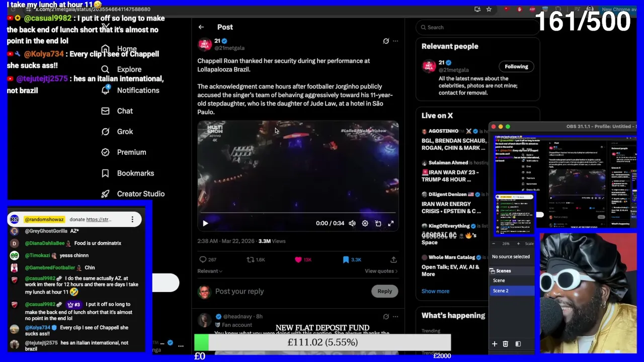Viewport: 644px width, 362px height.
Task: Zoom out the OBS preview minus button
Action: (495, 243)
